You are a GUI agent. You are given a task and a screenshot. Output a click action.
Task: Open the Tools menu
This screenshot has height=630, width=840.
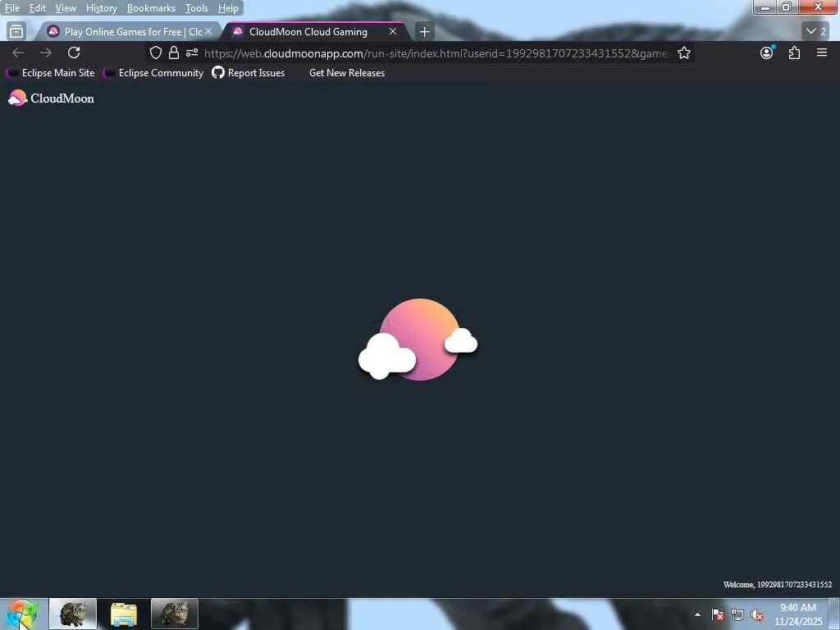197,8
